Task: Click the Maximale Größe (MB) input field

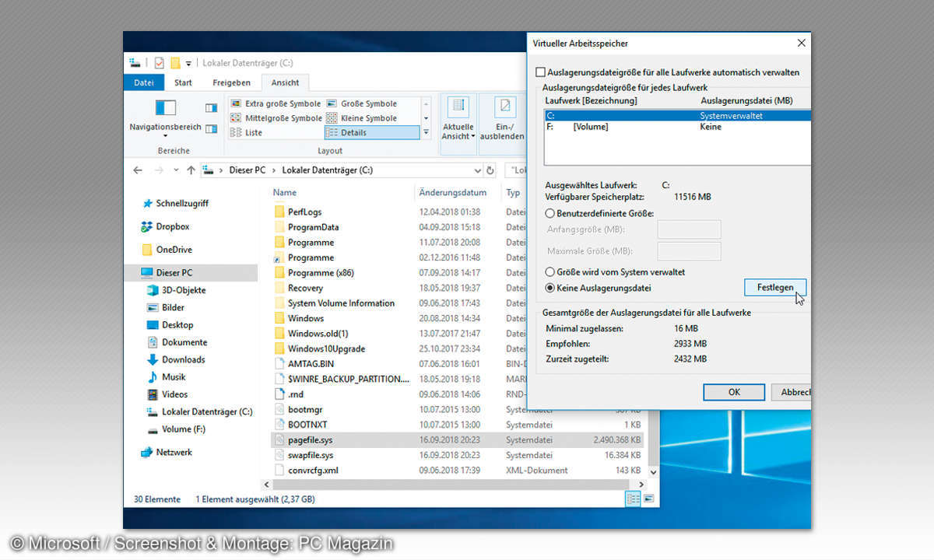Action: pyautogui.click(x=689, y=251)
